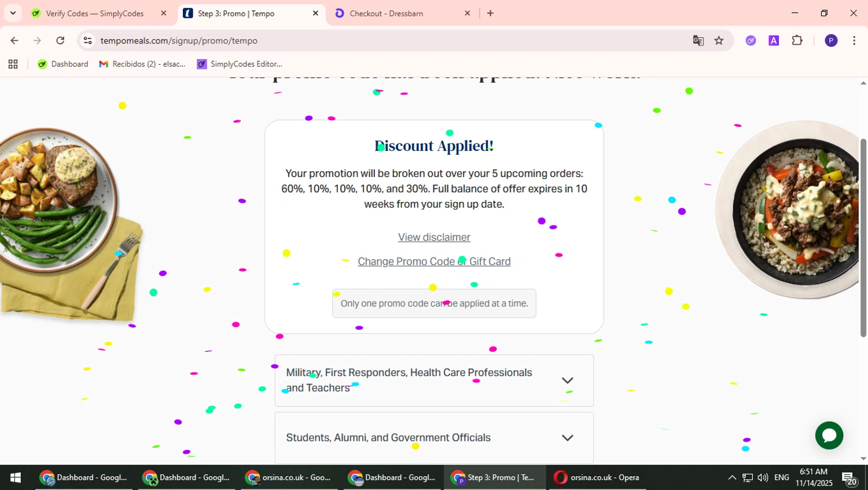Click the View disclaimer link
Image resolution: width=868 pixels, height=490 pixels.
434,237
